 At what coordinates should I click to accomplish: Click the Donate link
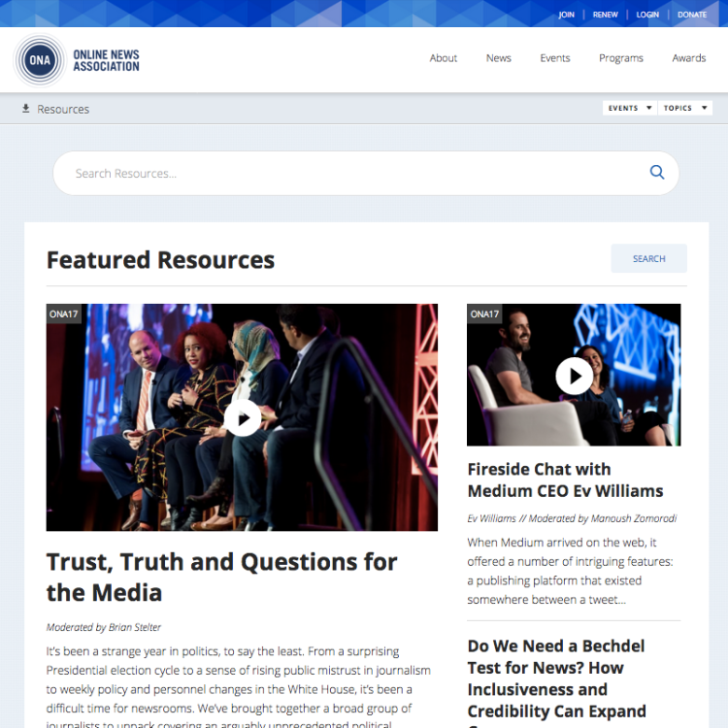coord(692,15)
